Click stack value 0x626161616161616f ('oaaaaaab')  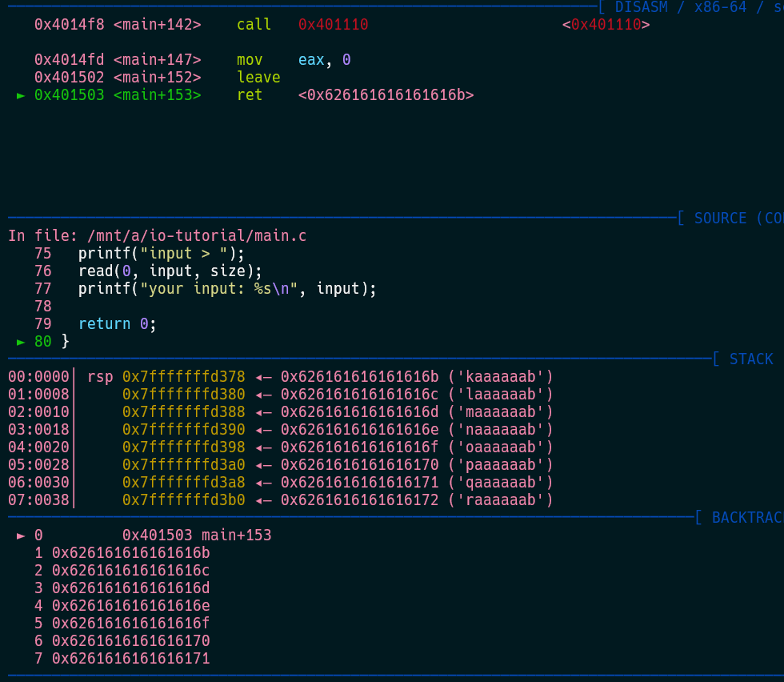[x=417, y=447]
